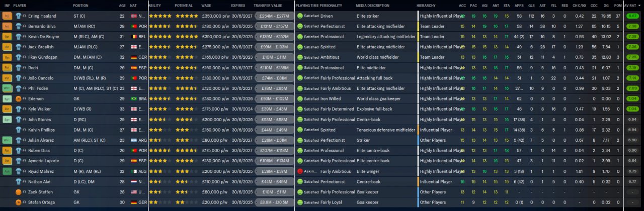Image resolution: width=644 pixels, height=211 pixels.
Task: Click the Position column header
Action: (x=80, y=5)
